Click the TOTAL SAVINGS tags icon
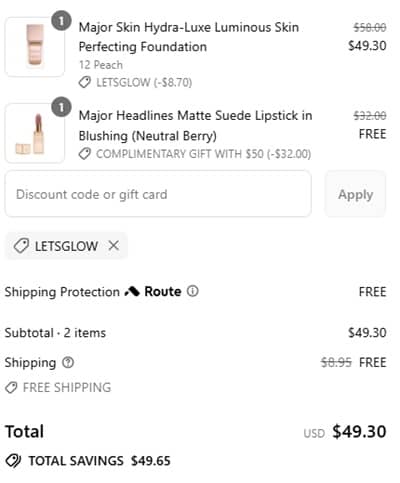Screen dimensions: 400x483 pyautogui.click(x=13, y=461)
